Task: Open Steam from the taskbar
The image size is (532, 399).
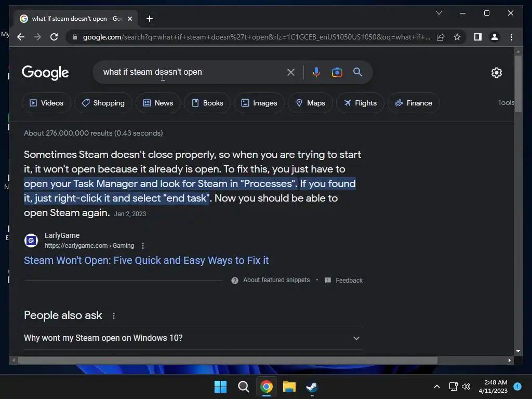Action: [312, 387]
